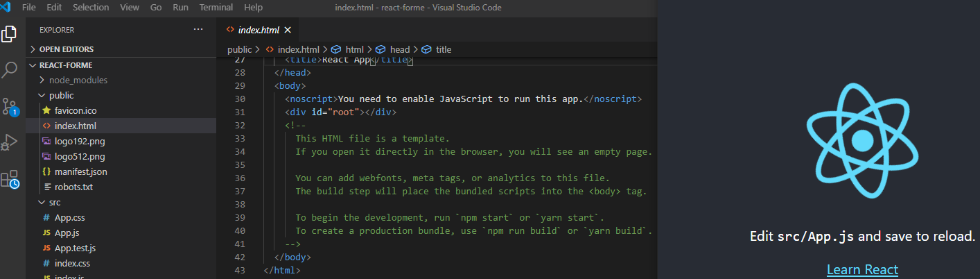Select the index.html editor tab
The width and height of the screenshot is (980, 279).
258,30
